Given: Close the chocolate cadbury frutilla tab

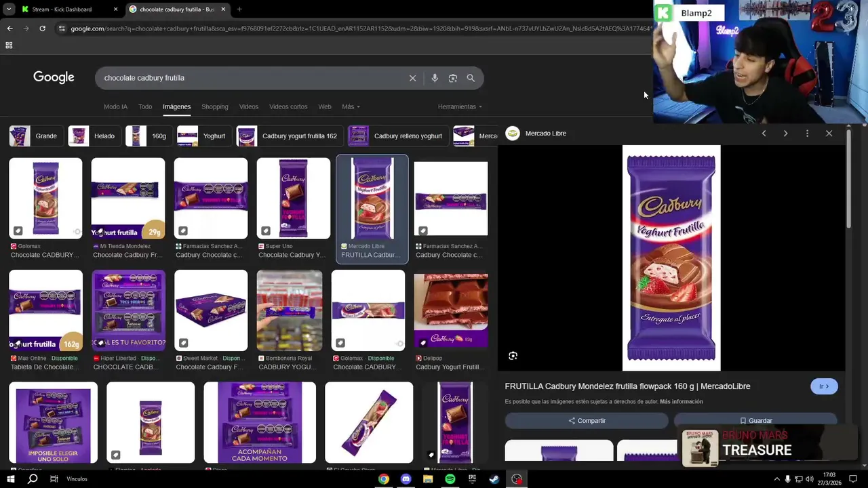Looking at the screenshot, I should tap(223, 9).
